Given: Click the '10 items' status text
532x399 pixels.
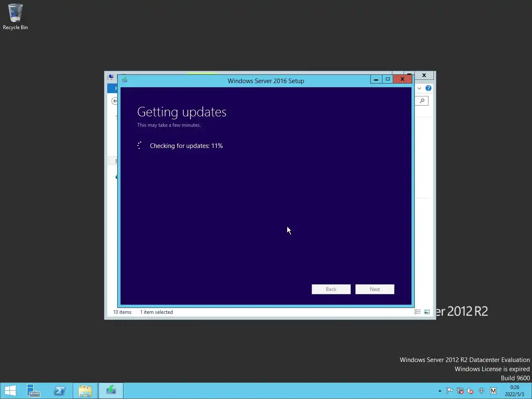Looking at the screenshot, I should tap(122, 312).
